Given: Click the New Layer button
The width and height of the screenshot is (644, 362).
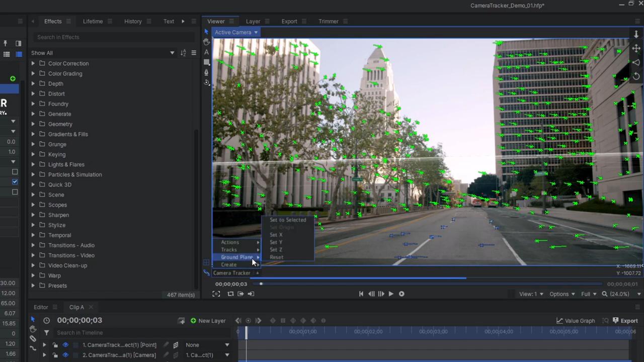Looking at the screenshot, I should (208, 321).
